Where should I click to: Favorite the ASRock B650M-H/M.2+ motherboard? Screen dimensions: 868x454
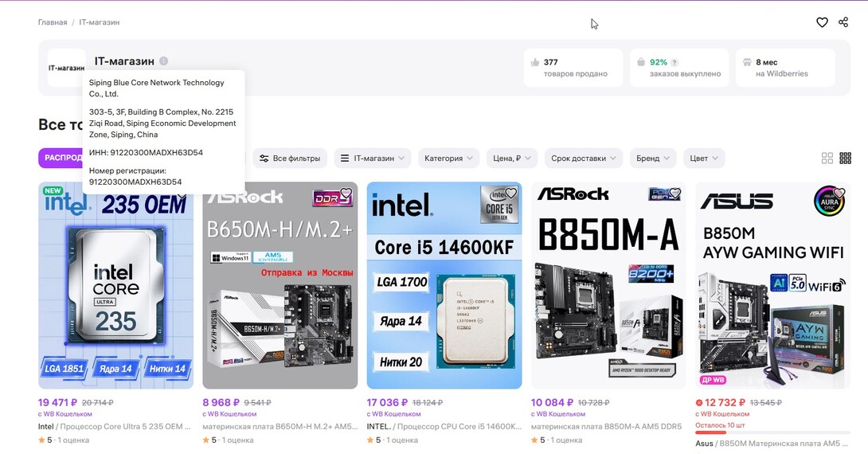coord(346,194)
